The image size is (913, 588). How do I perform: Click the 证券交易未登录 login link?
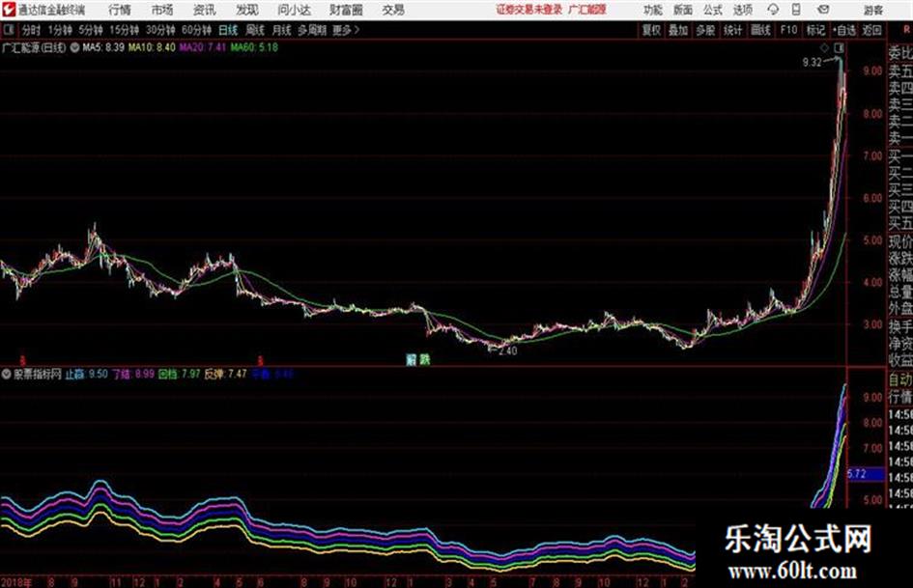pos(528,10)
